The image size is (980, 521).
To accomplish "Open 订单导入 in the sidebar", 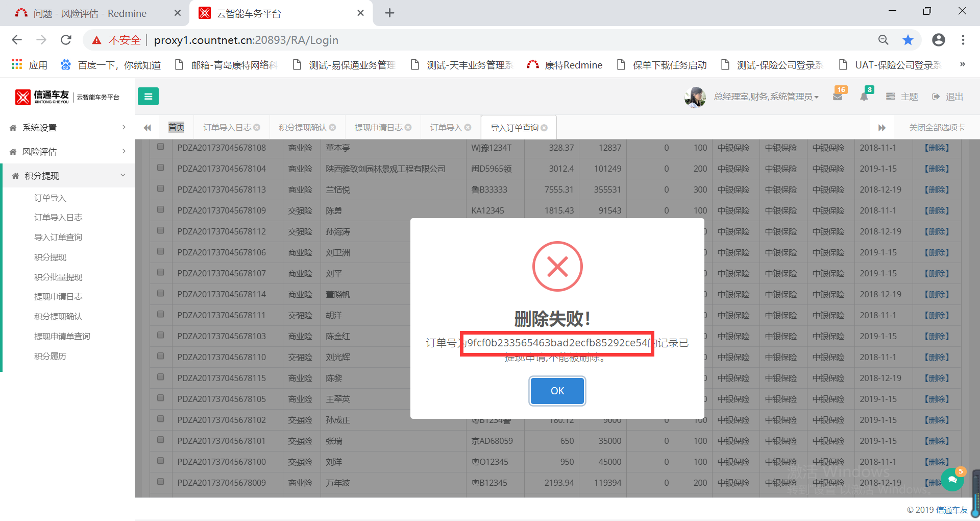I will pyautogui.click(x=50, y=198).
